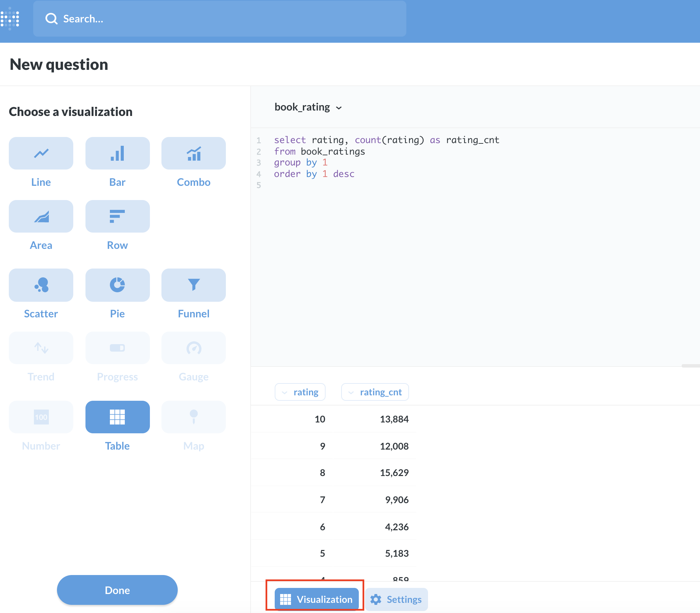Select the Gauge visualization tile
This screenshot has height=613, width=700.
193,348
